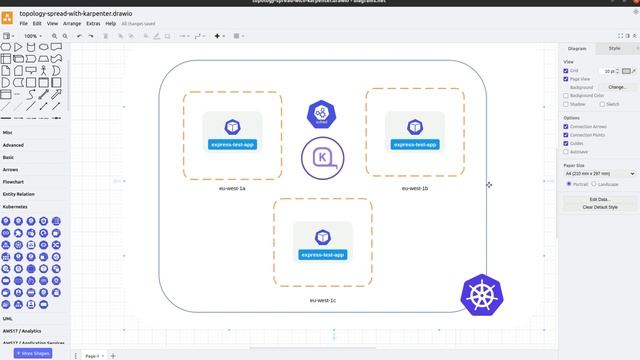Open the Arrange menu

click(72, 24)
